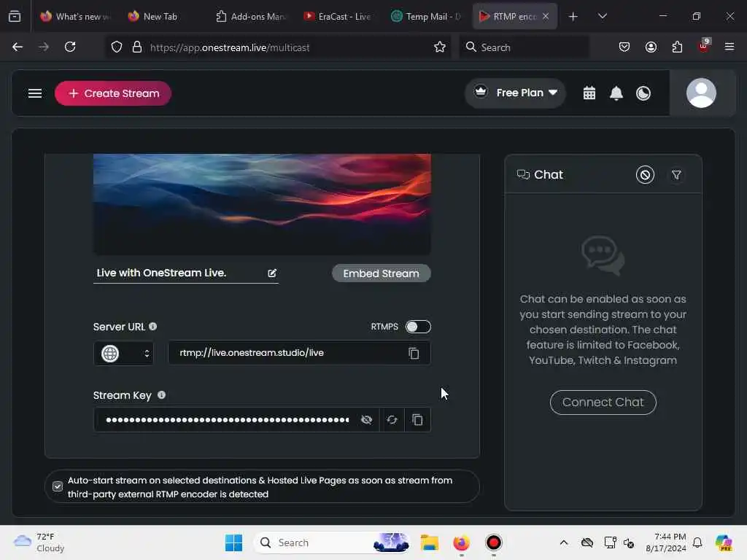
Task: Open the screen recorder taskbar icon
Action: (494, 542)
